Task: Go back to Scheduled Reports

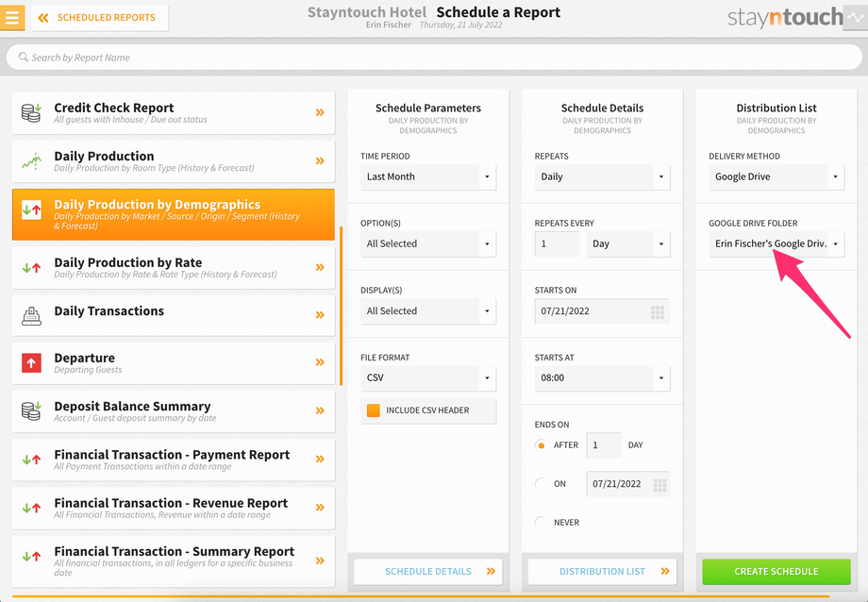Action: click(x=100, y=18)
